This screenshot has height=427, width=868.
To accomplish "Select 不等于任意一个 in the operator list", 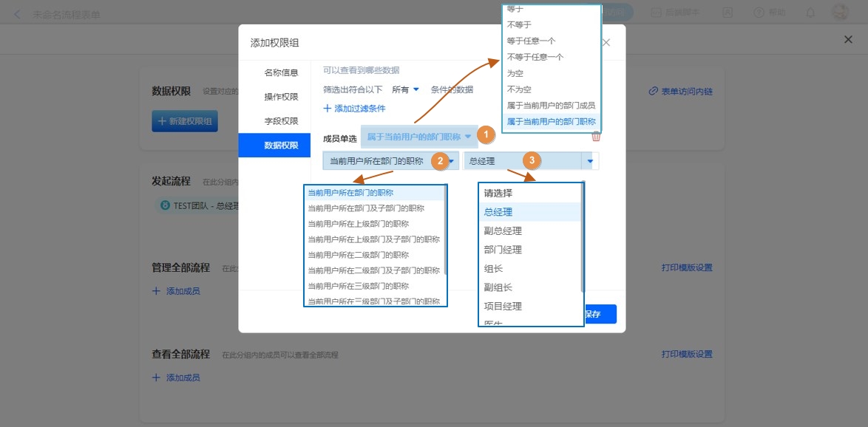I will click(x=535, y=57).
